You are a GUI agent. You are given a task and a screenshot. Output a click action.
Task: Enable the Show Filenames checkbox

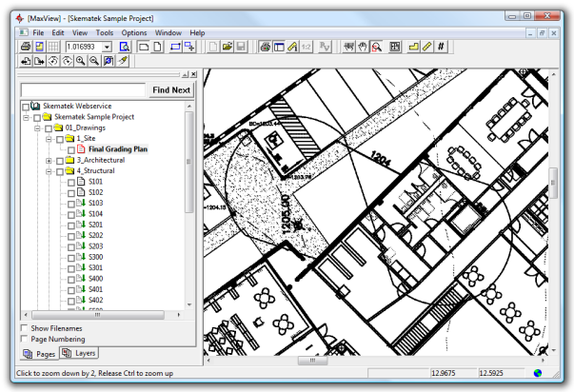click(x=25, y=328)
